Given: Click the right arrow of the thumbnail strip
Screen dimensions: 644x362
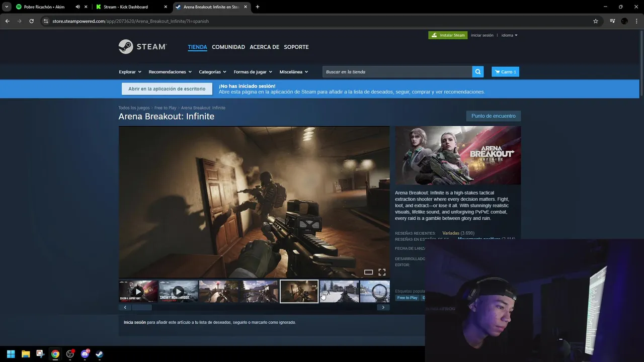Looking at the screenshot, I should pyautogui.click(x=383, y=307).
